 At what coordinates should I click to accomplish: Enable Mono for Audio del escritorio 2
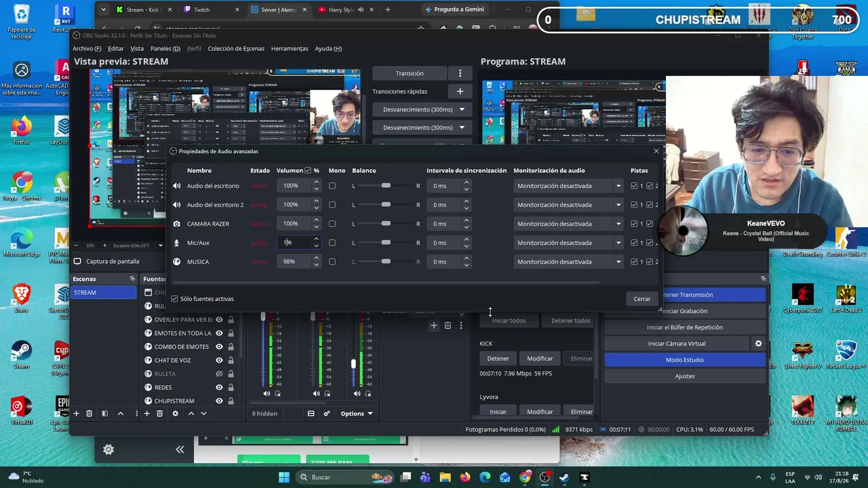[332, 205]
